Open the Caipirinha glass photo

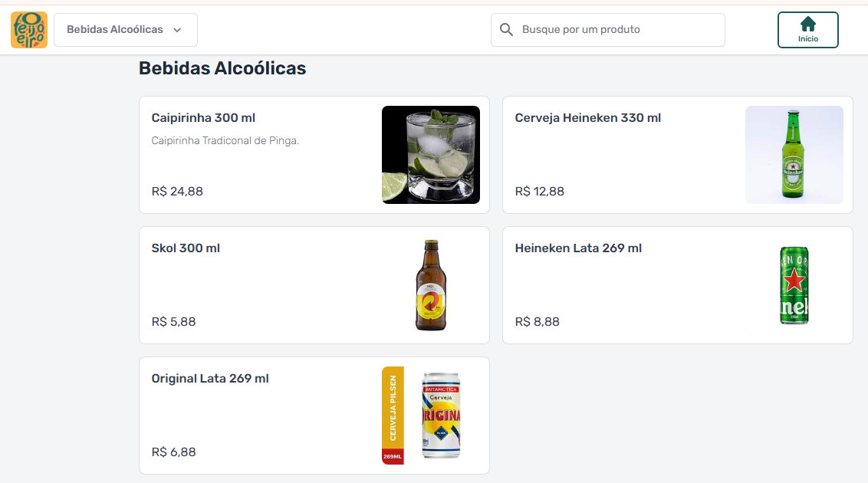(430, 155)
